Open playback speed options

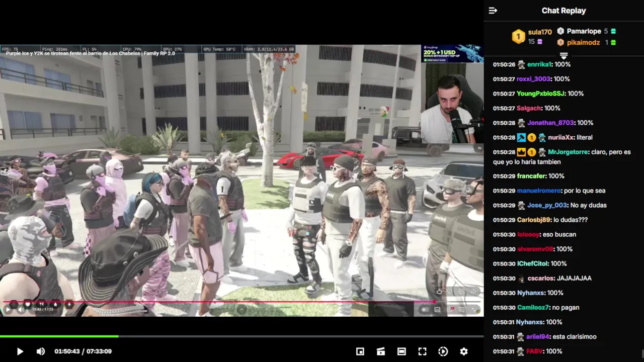click(x=443, y=351)
